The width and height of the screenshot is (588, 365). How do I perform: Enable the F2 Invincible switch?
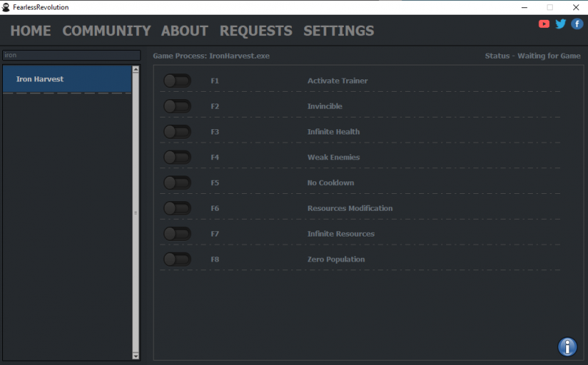[177, 106]
